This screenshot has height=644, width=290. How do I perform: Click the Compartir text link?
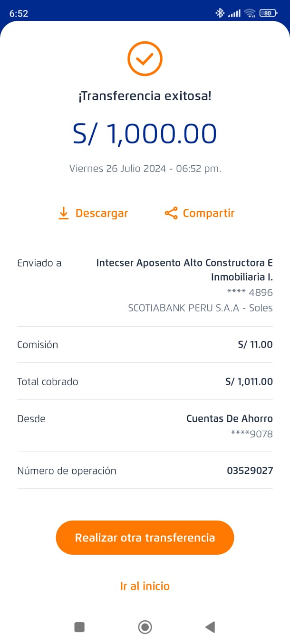pyautogui.click(x=209, y=213)
